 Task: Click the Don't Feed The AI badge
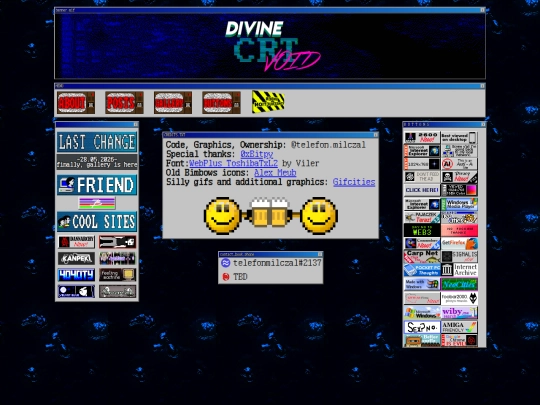(422, 177)
